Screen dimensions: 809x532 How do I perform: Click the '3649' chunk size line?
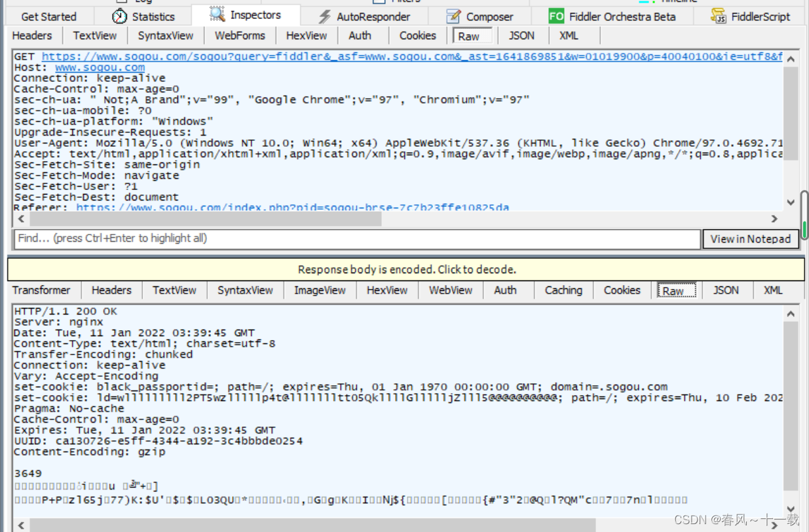28,474
